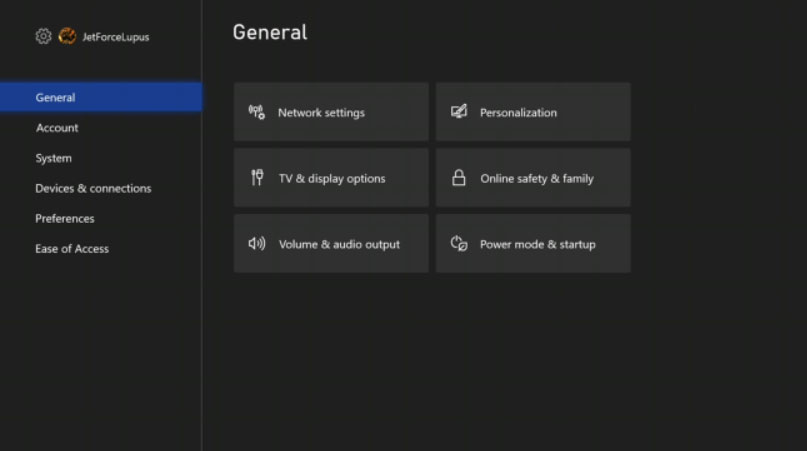Click the Personalization monitor-pencil icon
The image size is (807, 451).
pyautogui.click(x=459, y=111)
